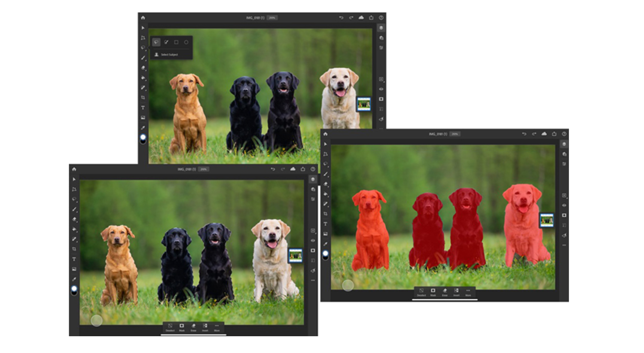
Task: Select the Type tool in the bottom-left window
Action: click(74, 259)
